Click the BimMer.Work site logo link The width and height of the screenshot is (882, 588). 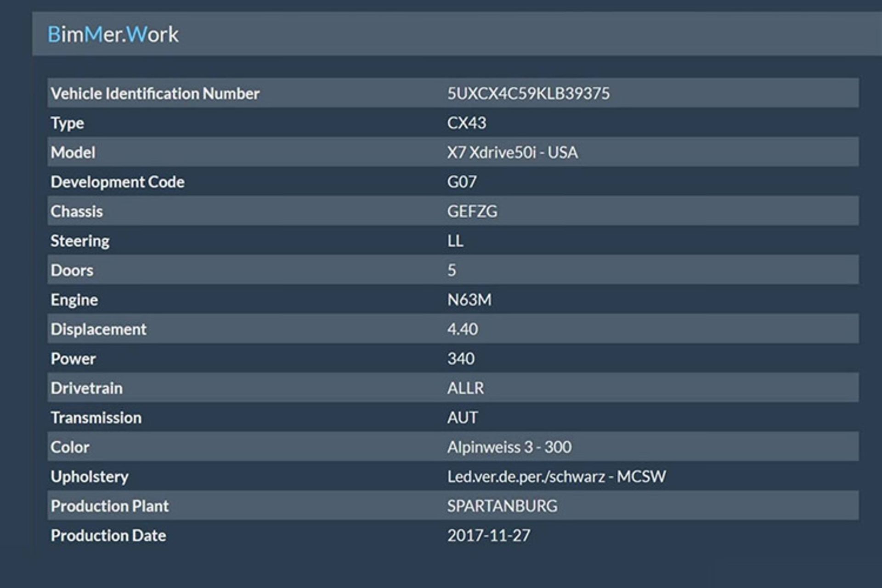click(x=113, y=34)
